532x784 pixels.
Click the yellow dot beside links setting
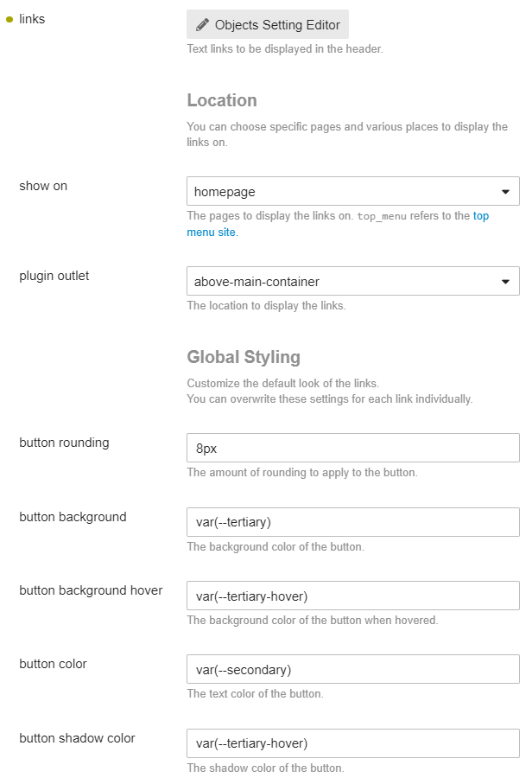click(x=9, y=20)
